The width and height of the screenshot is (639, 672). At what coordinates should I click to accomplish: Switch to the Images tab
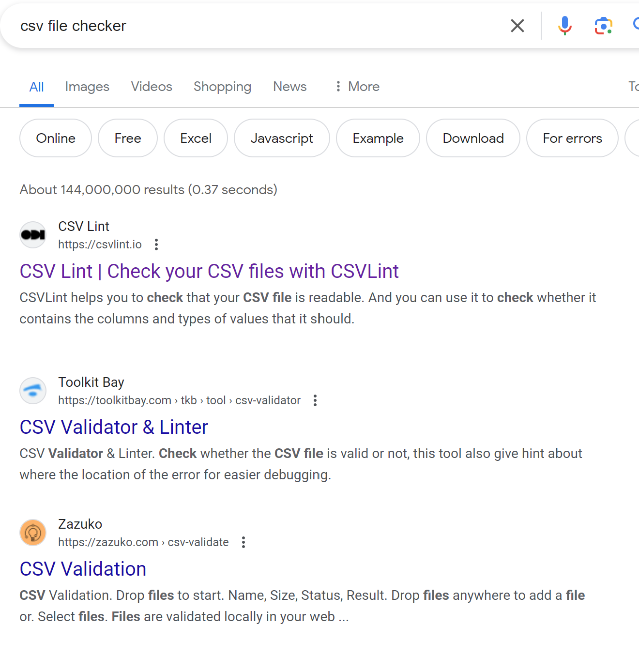click(87, 87)
